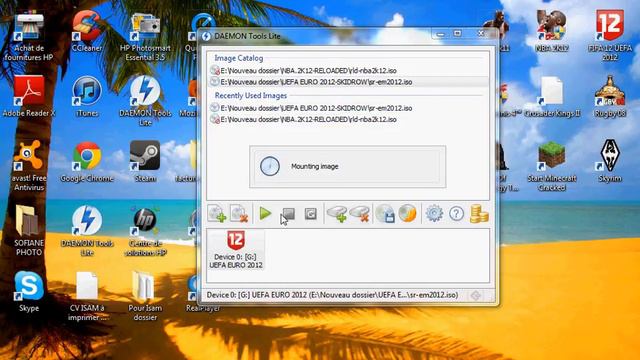Open Google Chrome desktop icon
The width and height of the screenshot is (640, 360).
point(87,162)
